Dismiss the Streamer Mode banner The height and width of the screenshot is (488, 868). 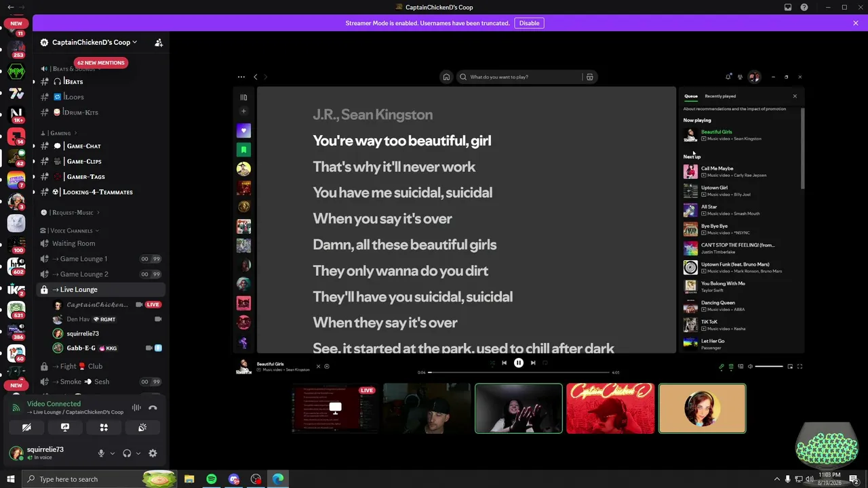point(856,23)
